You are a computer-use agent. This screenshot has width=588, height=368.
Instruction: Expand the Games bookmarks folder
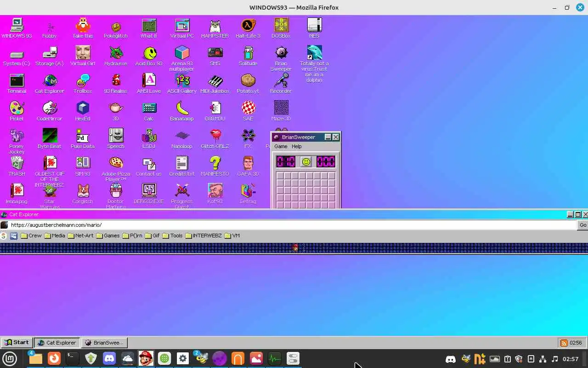click(x=107, y=236)
